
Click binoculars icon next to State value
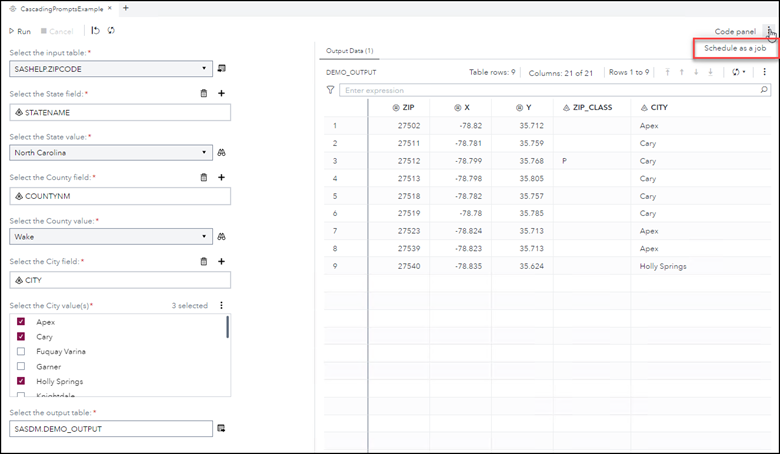coord(222,153)
